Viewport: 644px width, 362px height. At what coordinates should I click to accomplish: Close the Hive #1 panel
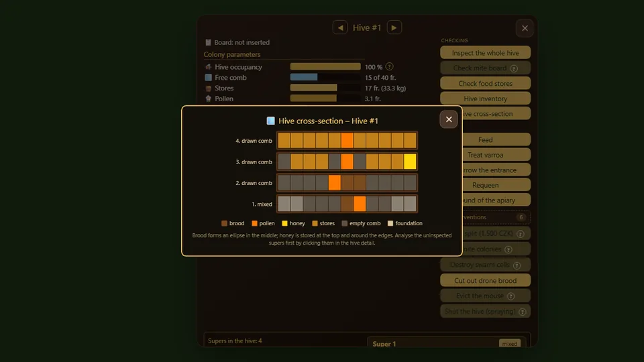point(525,28)
